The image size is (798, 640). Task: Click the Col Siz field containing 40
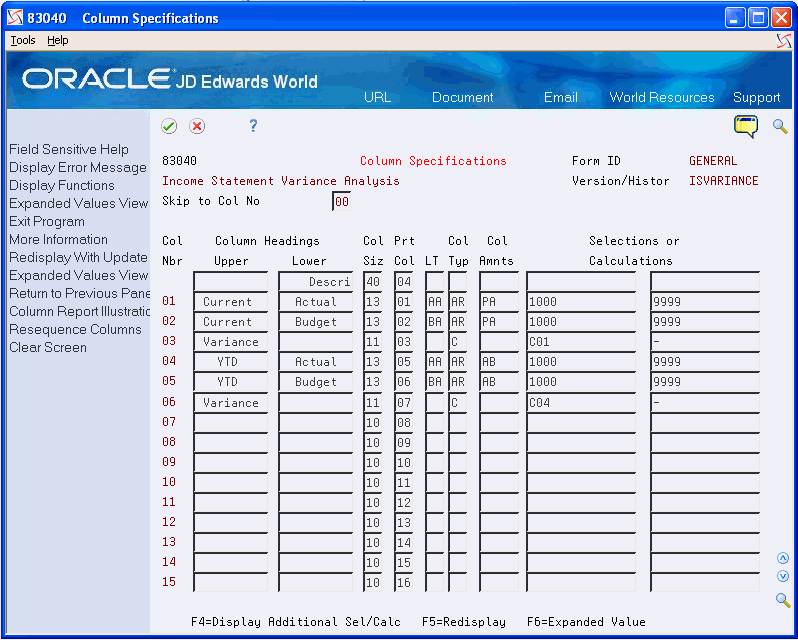pyautogui.click(x=373, y=281)
